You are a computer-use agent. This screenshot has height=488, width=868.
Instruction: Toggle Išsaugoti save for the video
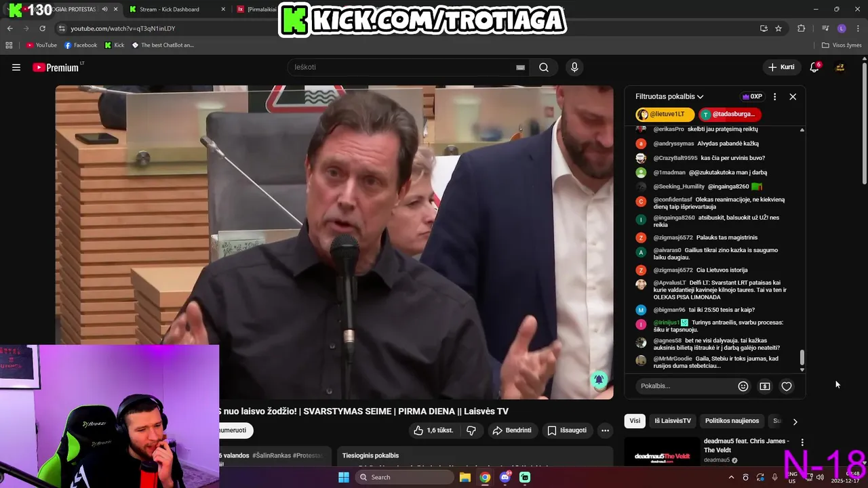[x=567, y=430]
